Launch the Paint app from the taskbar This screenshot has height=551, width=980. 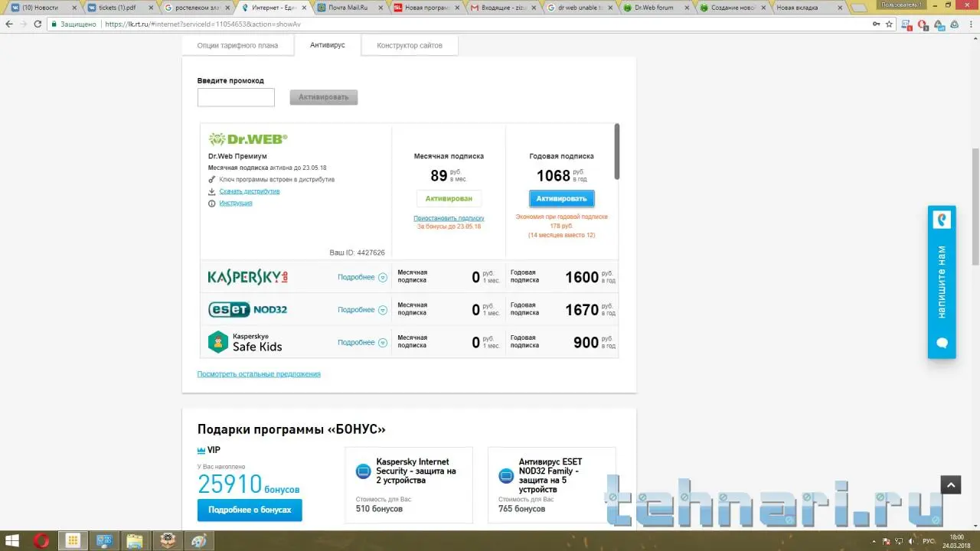(198, 541)
